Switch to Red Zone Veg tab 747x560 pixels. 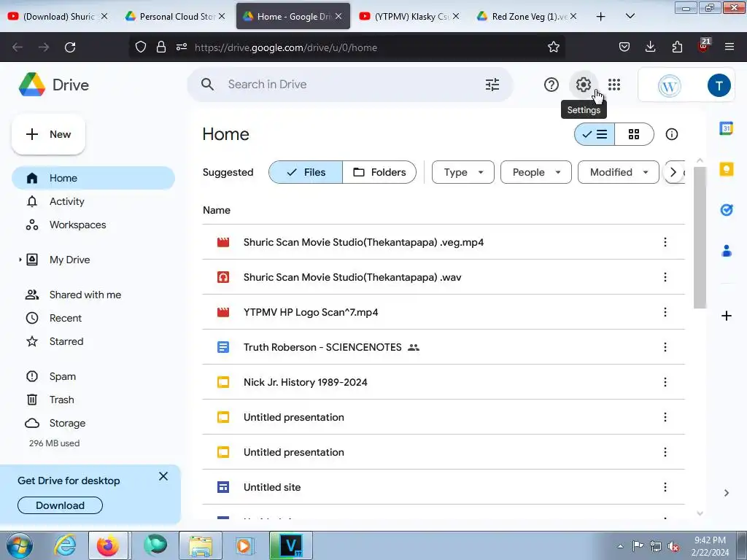click(x=527, y=16)
